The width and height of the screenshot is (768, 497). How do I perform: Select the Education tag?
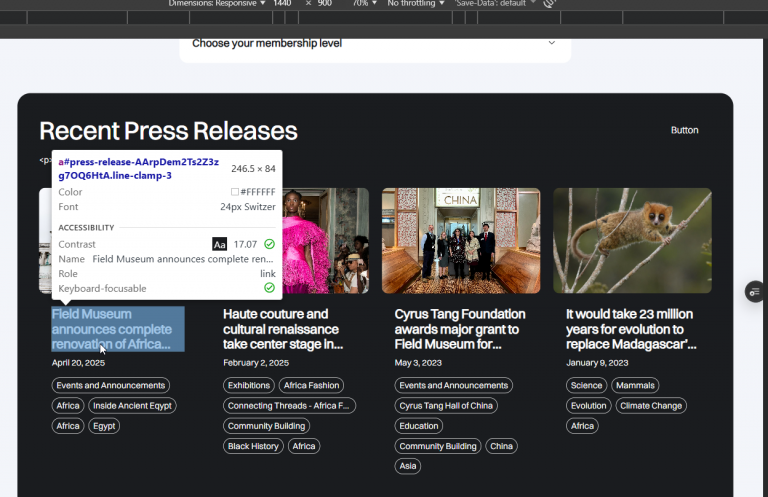(x=419, y=426)
